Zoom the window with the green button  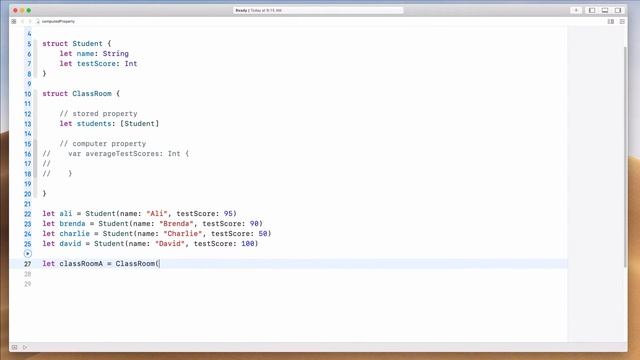coord(29,10)
